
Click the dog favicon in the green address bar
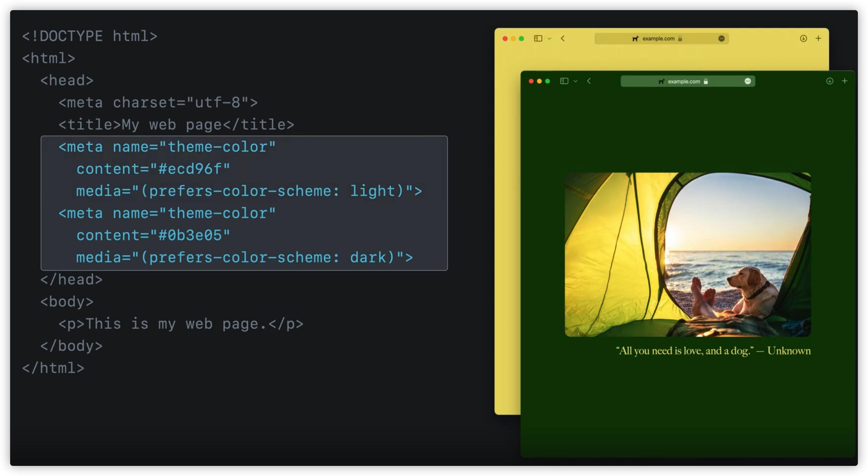(662, 81)
